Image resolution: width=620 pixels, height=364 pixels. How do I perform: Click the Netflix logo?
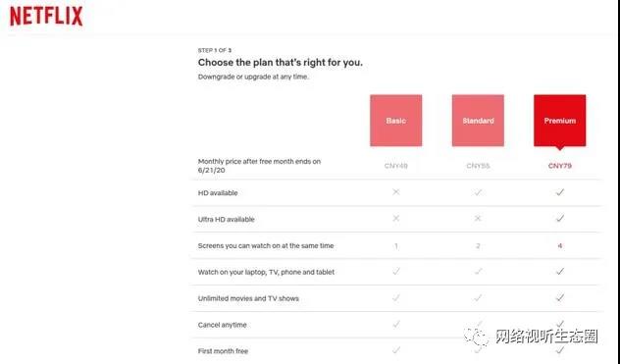(46, 17)
